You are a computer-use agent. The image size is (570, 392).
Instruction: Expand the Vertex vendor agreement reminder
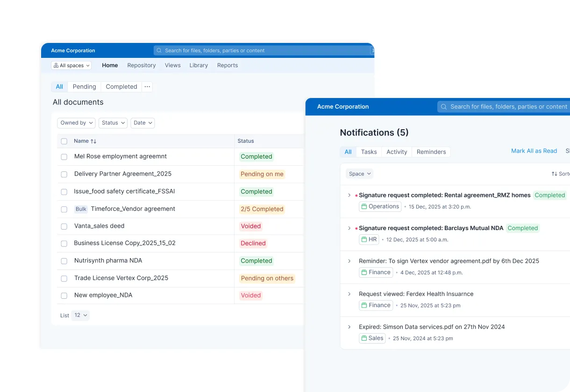tap(349, 261)
